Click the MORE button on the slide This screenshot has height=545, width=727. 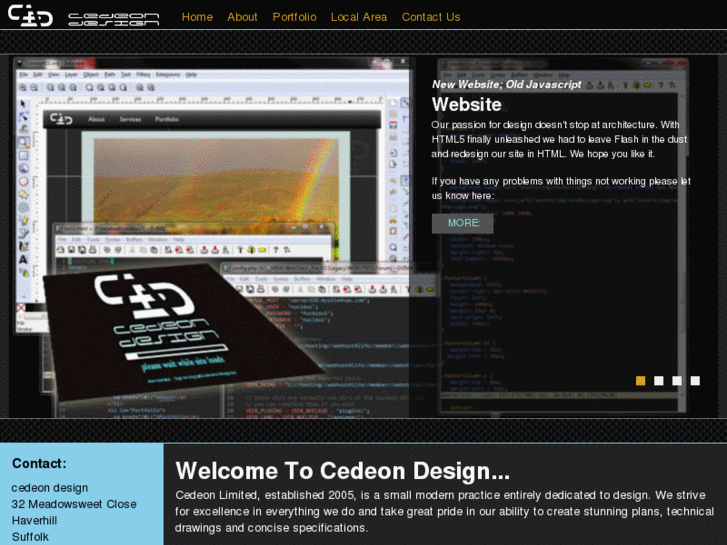463,223
